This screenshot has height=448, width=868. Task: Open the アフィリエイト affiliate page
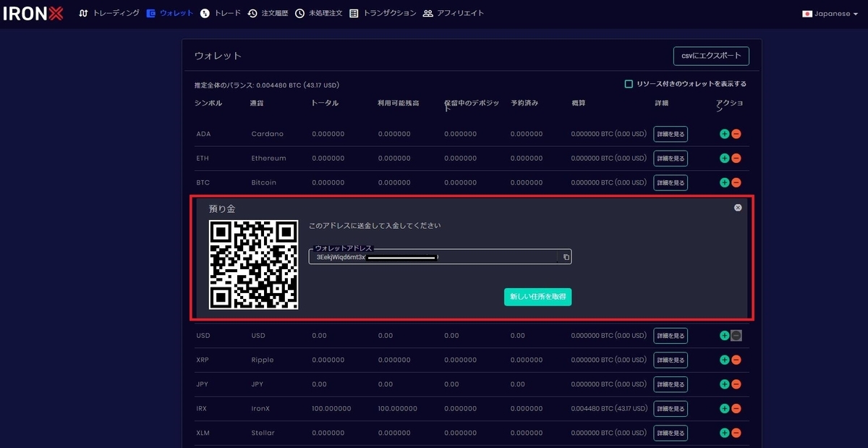click(x=454, y=13)
